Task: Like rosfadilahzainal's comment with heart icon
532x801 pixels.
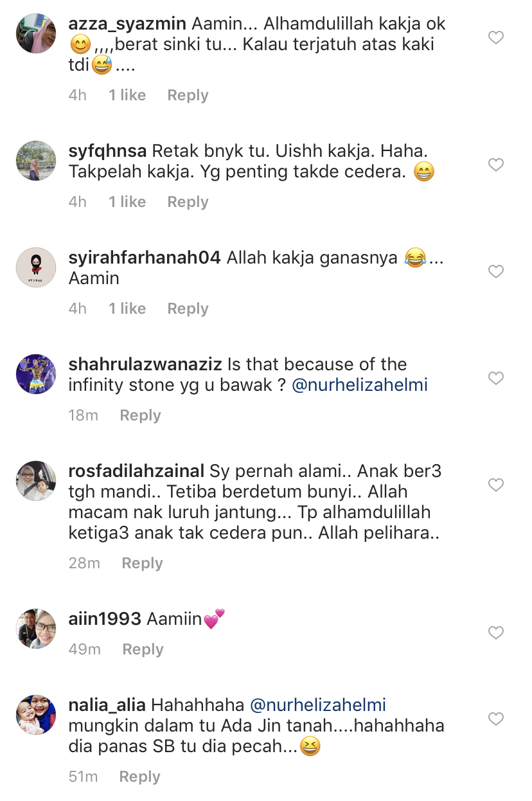Action: [495, 485]
